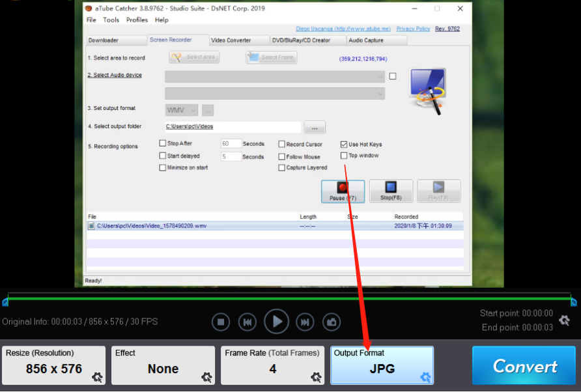Viewport: 581px width, 392px height.
Task: Take a snapshot with camera icon
Action: [x=332, y=322]
